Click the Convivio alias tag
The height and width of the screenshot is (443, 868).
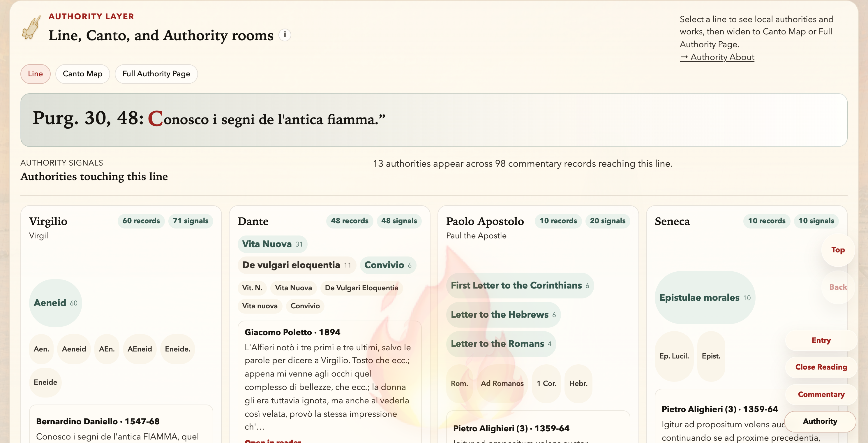coord(305,306)
